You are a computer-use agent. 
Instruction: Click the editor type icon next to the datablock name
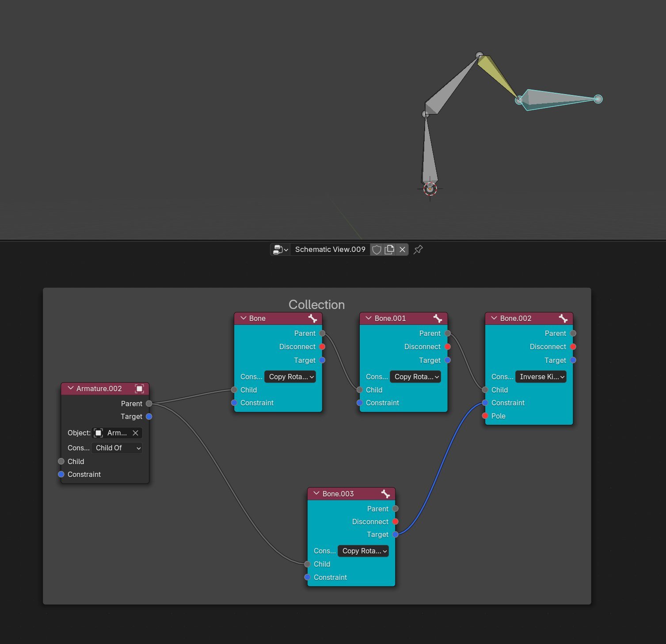(x=278, y=250)
